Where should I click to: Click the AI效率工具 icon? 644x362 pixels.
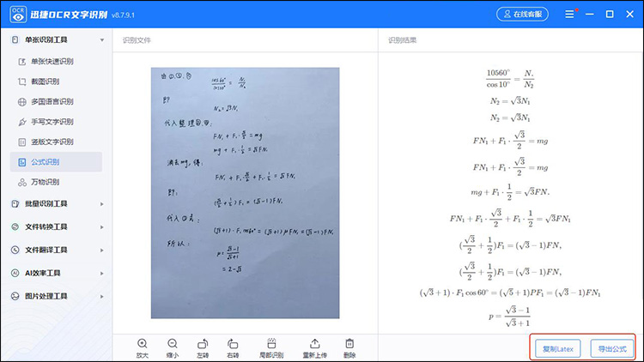coord(15,273)
